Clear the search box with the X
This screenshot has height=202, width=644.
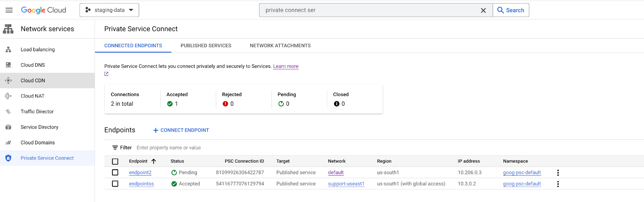pyautogui.click(x=483, y=10)
